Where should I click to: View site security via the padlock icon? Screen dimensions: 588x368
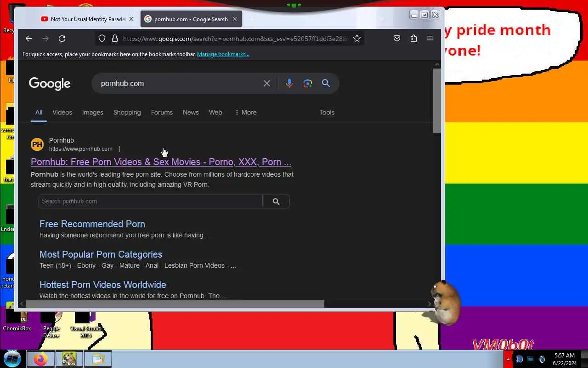point(115,39)
